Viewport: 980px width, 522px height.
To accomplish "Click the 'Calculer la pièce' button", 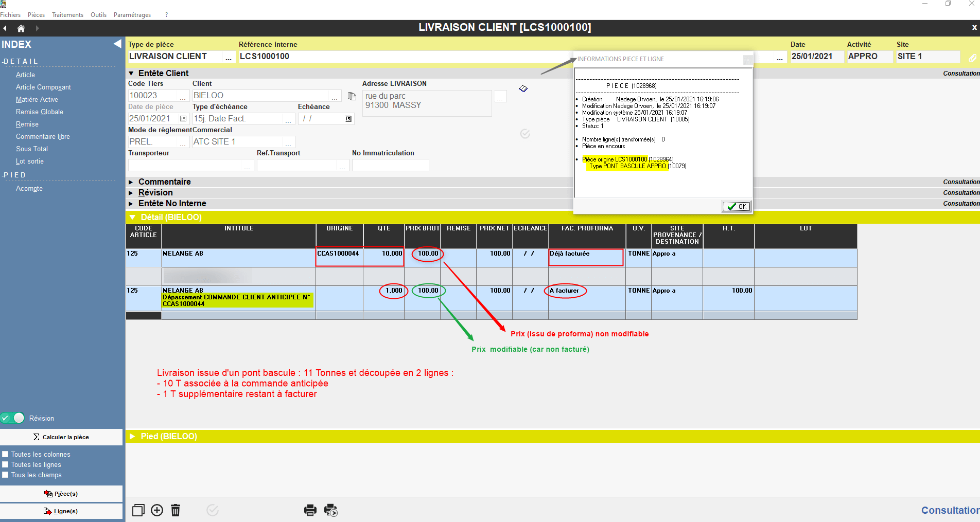I will pyautogui.click(x=61, y=437).
